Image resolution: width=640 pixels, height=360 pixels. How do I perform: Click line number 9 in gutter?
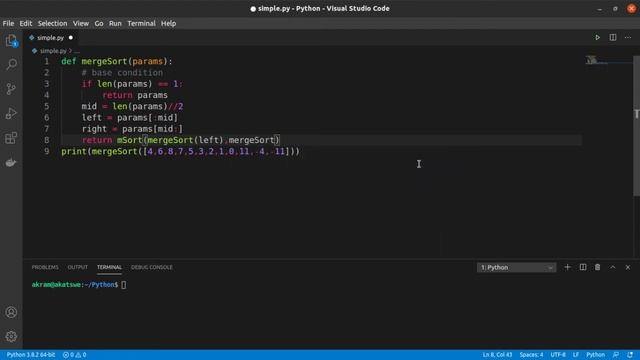point(47,151)
